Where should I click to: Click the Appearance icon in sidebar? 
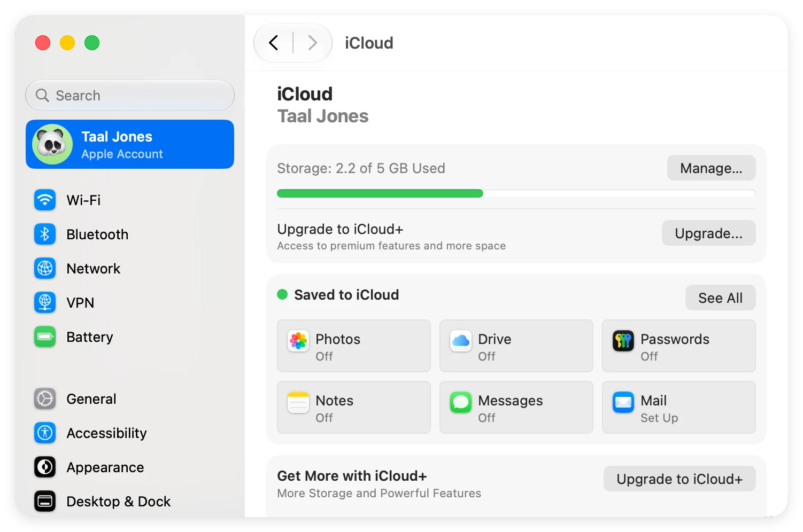[45, 467]
